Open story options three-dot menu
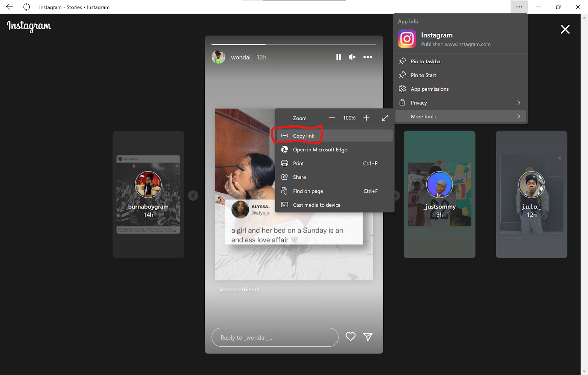Screen dimensions: 588x375 click(368, 57)
